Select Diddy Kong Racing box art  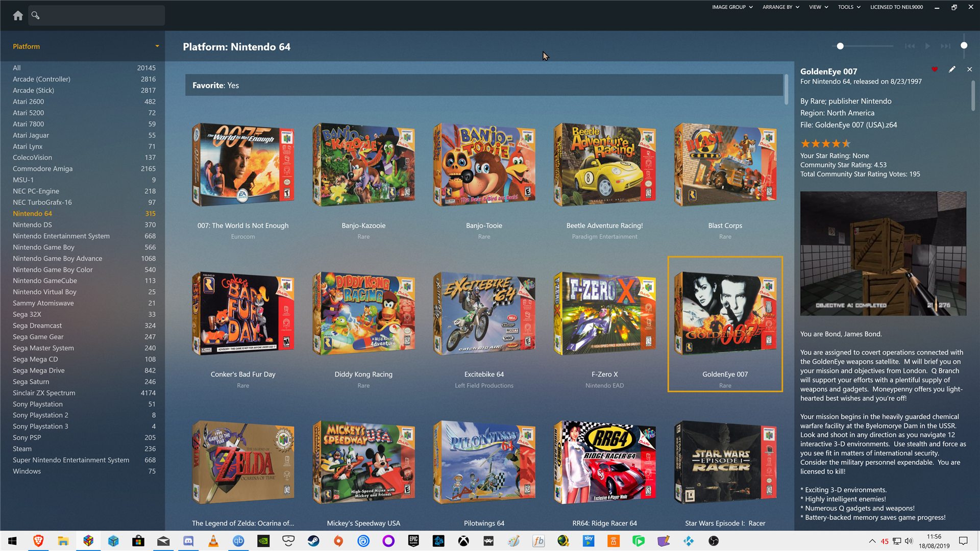point(363,313)
